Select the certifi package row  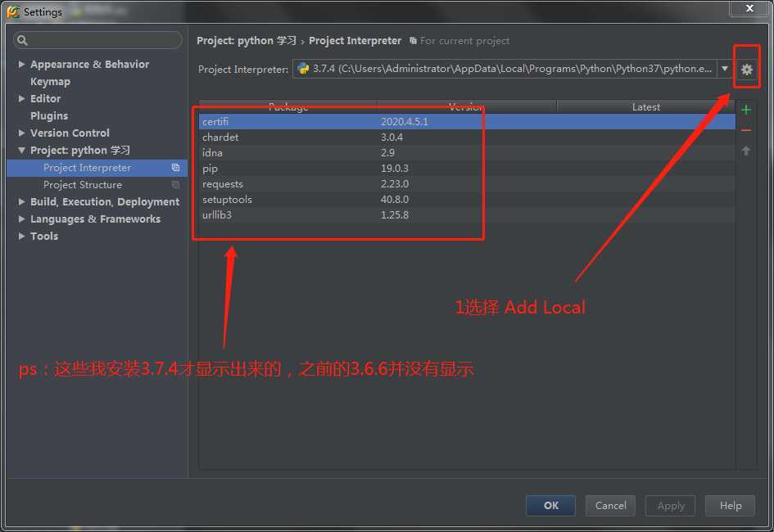[467, 121]
